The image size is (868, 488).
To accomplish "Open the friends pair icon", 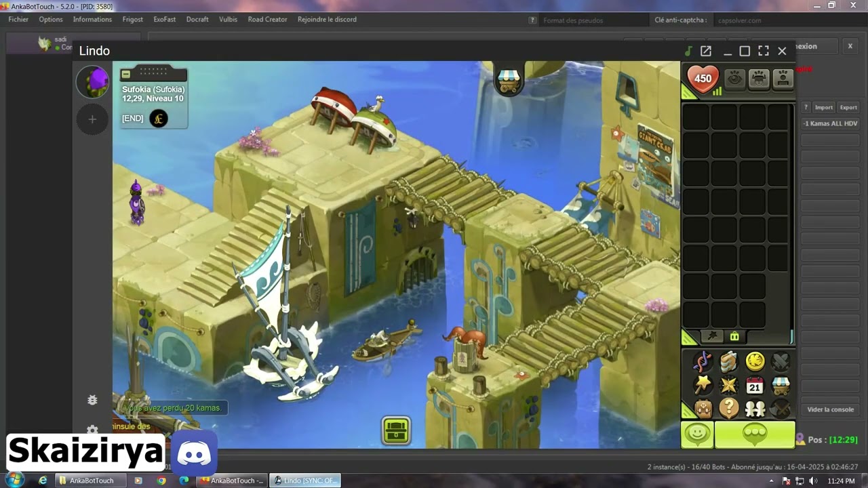I will [755, 408].
